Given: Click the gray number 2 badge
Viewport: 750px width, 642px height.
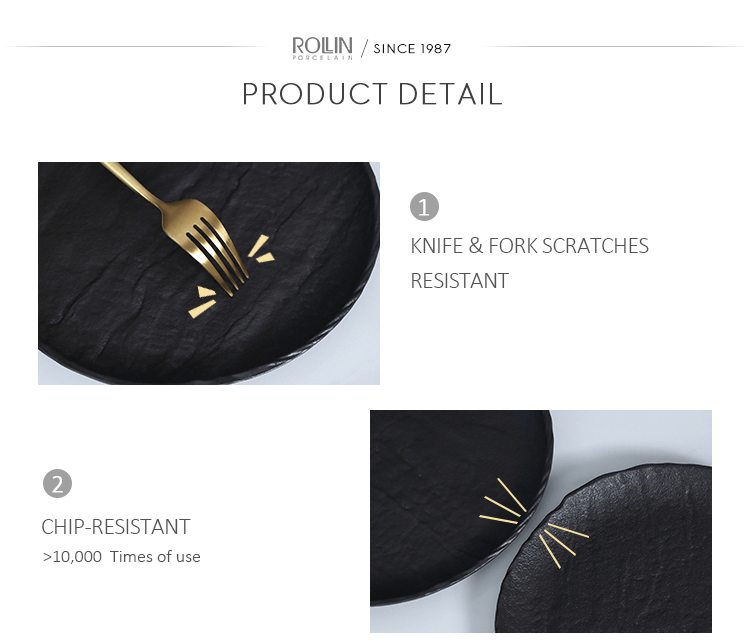Looking at the screenshot, I should tap(57, 484).
